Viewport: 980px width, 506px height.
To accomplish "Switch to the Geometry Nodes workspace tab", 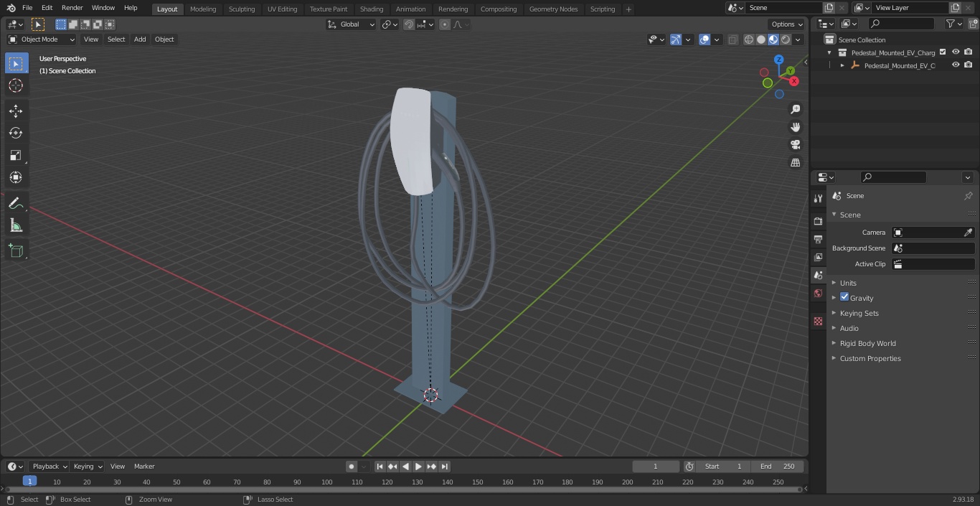I will click(553, 9).
